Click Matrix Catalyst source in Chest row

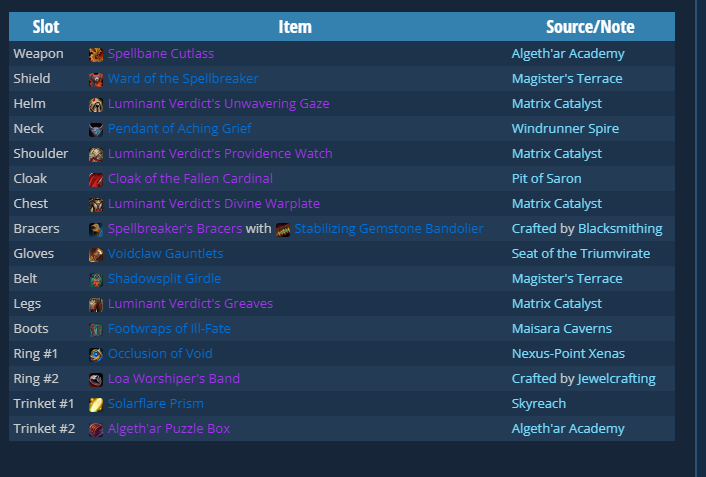click(557, 204)
